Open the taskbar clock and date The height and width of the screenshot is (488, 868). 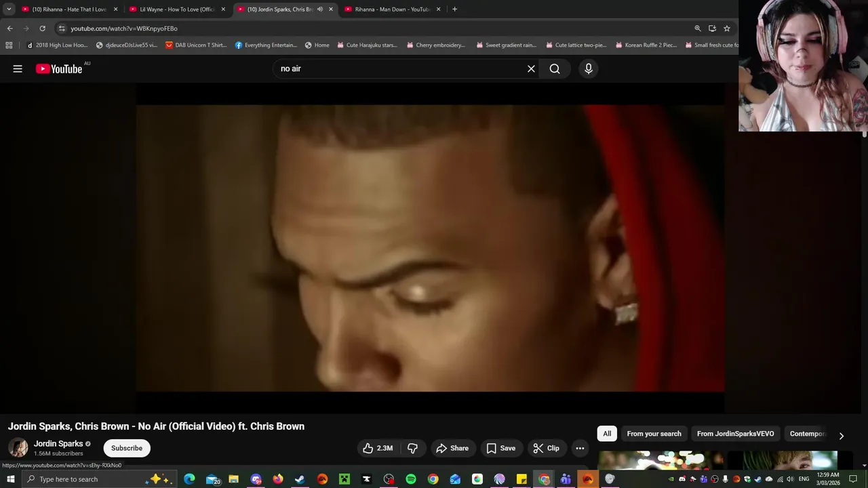click(828, 479)
